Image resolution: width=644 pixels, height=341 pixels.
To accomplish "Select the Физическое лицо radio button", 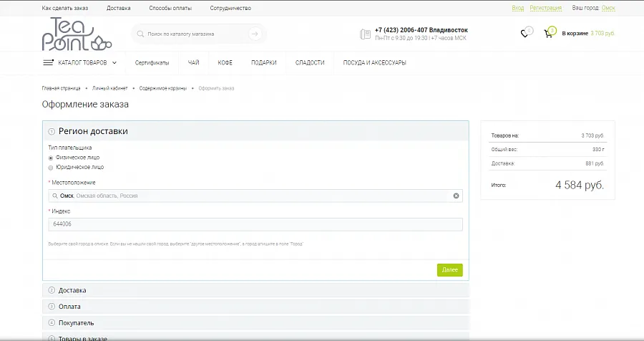I will click(51, 158).
